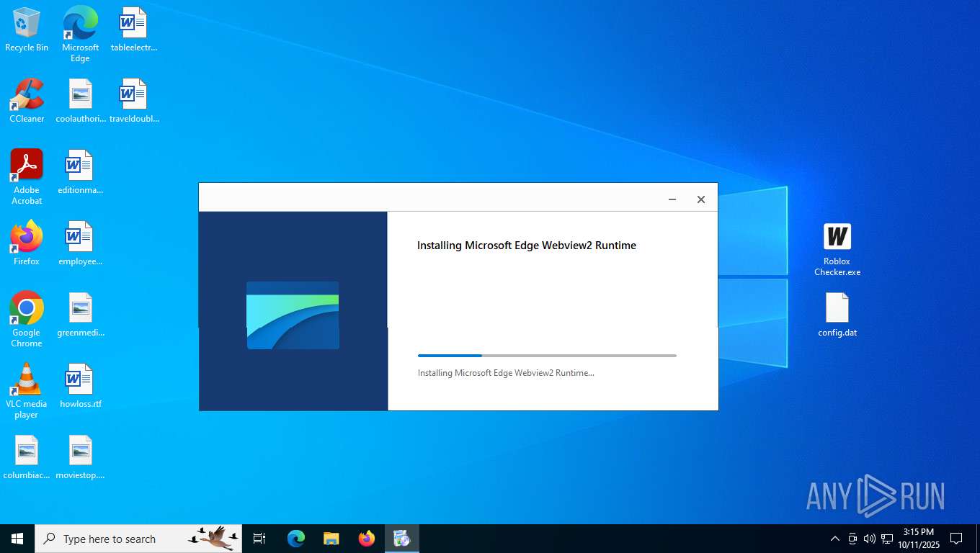Click the status text 'Installing Microsoft Edge Webview2 Runtime...'
This screenshot has height=553, width=980.
click(x=506, y=373)
